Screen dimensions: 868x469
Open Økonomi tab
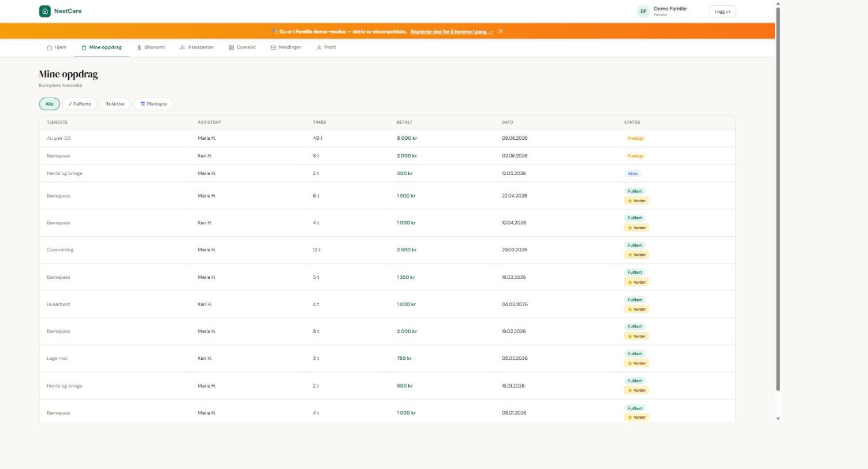tap(151, 47)
